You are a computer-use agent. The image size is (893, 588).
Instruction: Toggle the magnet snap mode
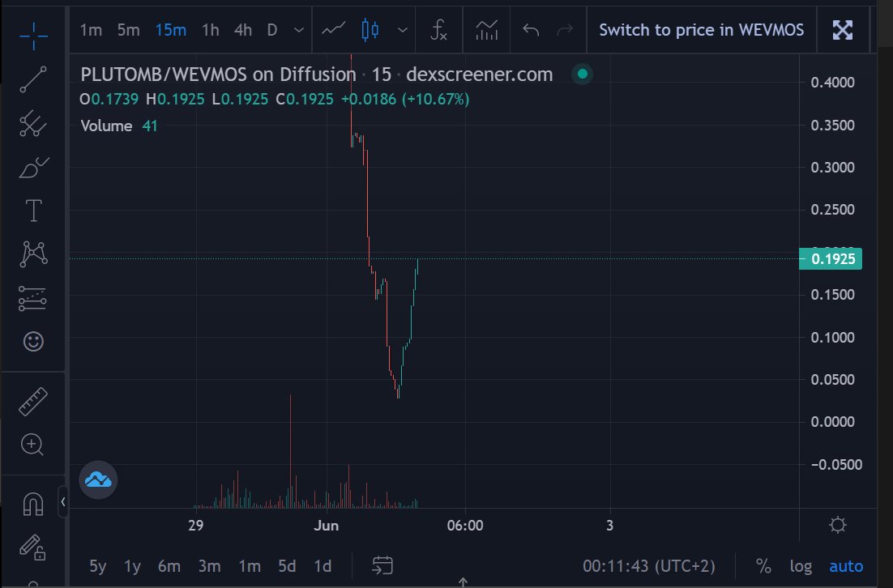click(33, 505)
